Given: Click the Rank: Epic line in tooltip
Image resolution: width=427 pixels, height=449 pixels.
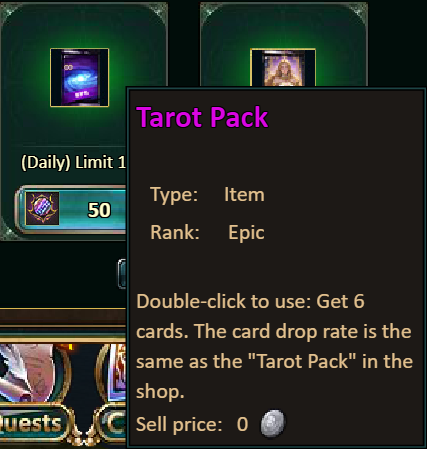Looking at the screenshot, I should (x=207, y=232).
